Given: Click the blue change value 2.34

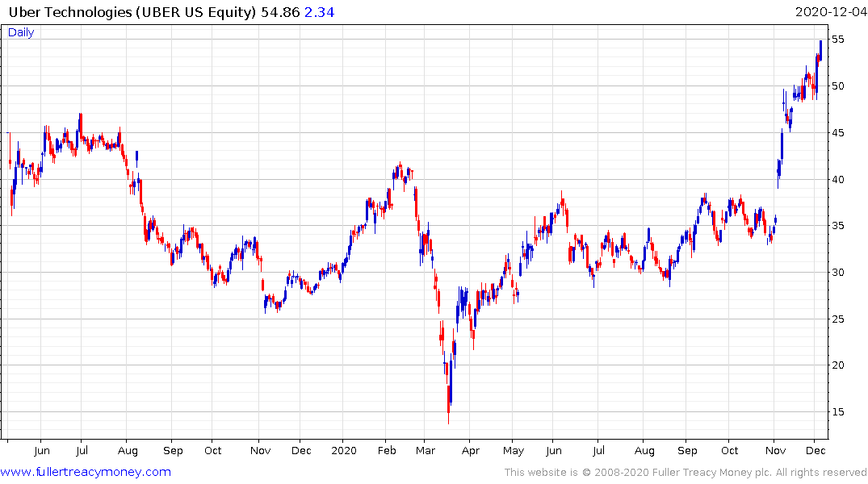Looking at the screenshot, I should tap(320, 12).
